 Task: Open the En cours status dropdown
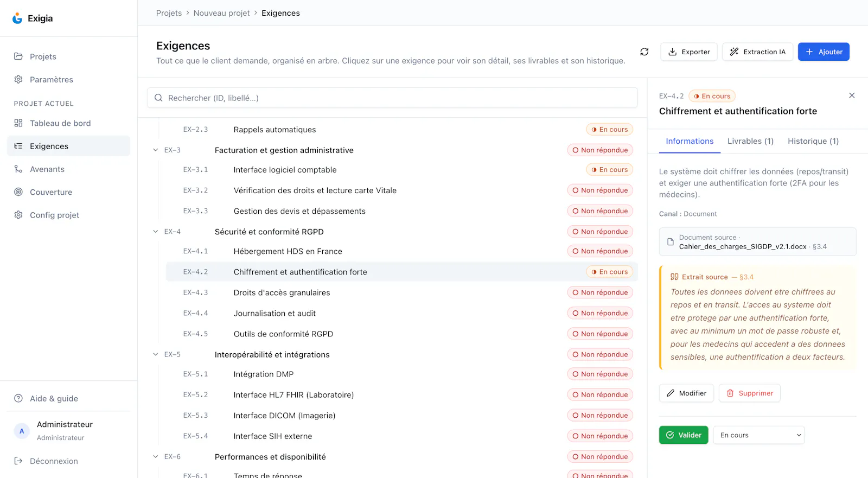click(x=759, y=435)
